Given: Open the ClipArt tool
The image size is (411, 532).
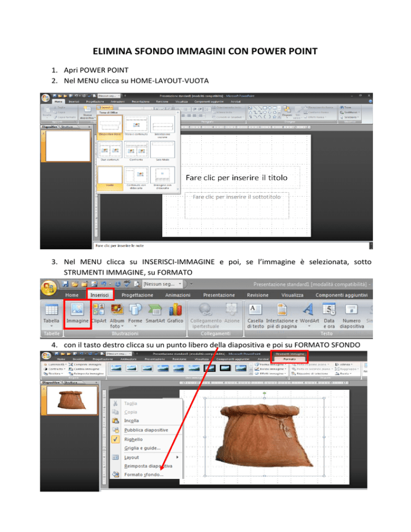Looking at the screenshot, I should point(98,310).
